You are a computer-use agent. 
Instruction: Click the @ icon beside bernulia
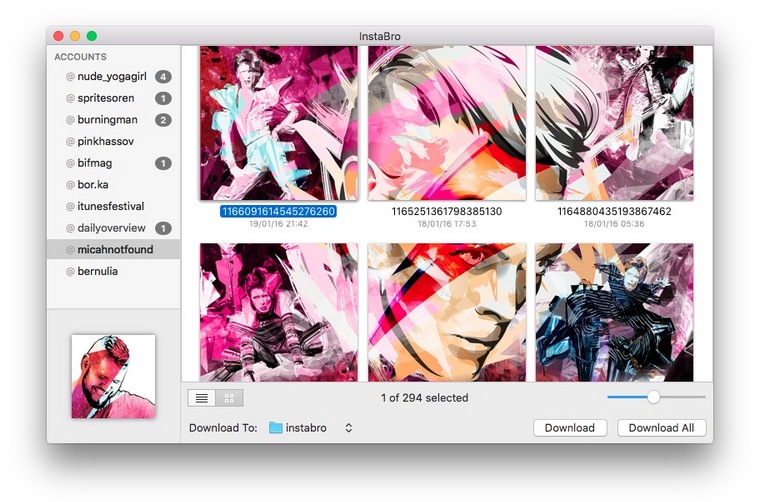(x=70, y=272)
